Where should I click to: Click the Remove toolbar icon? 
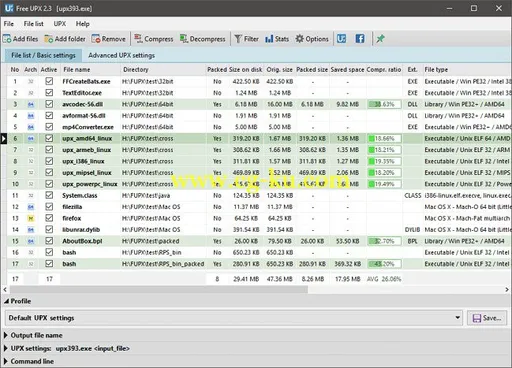96,39
